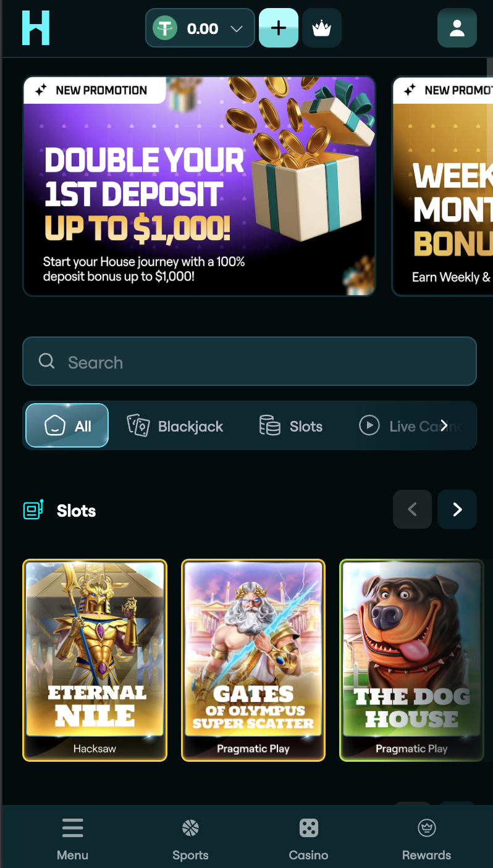Open the Eternal Nile game thumbnail
The image size is (493, 868).
click(95, 660)
